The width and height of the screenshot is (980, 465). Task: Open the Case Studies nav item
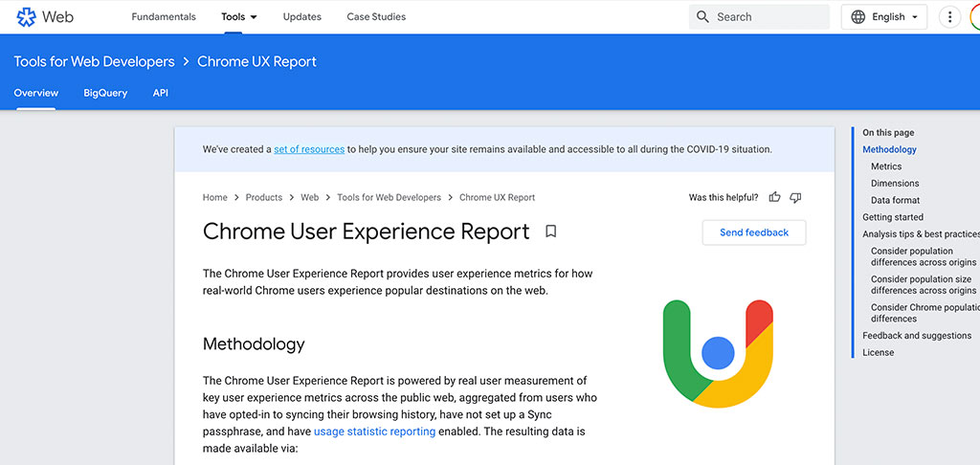(x=376, y=17)
